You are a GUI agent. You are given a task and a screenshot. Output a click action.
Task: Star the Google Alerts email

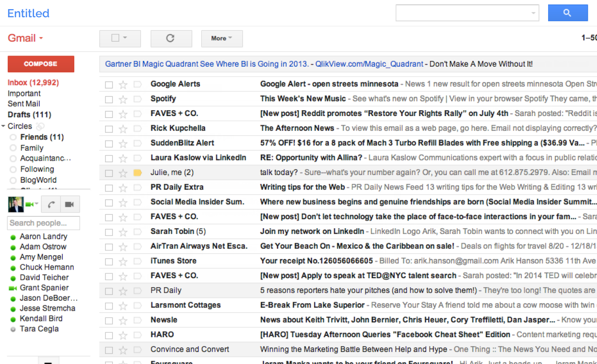click(123, 85)
